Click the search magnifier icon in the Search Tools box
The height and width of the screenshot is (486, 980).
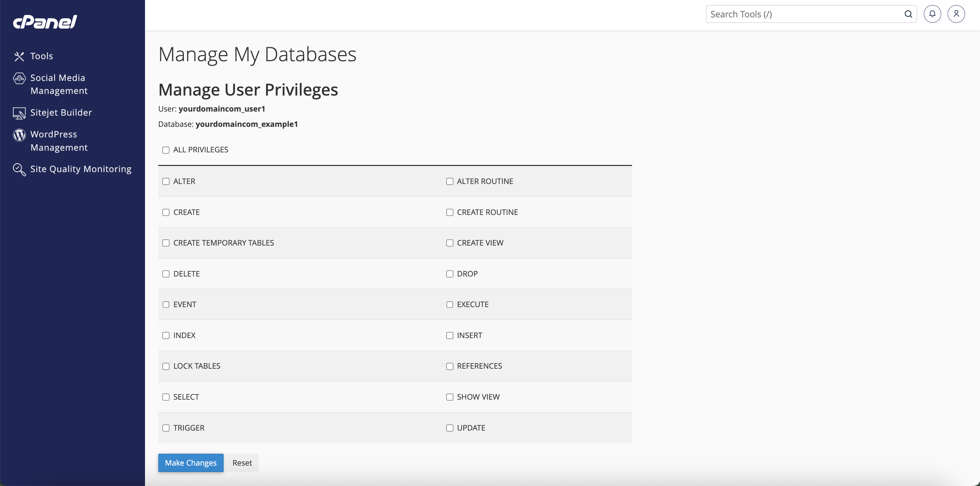(908, 14)
